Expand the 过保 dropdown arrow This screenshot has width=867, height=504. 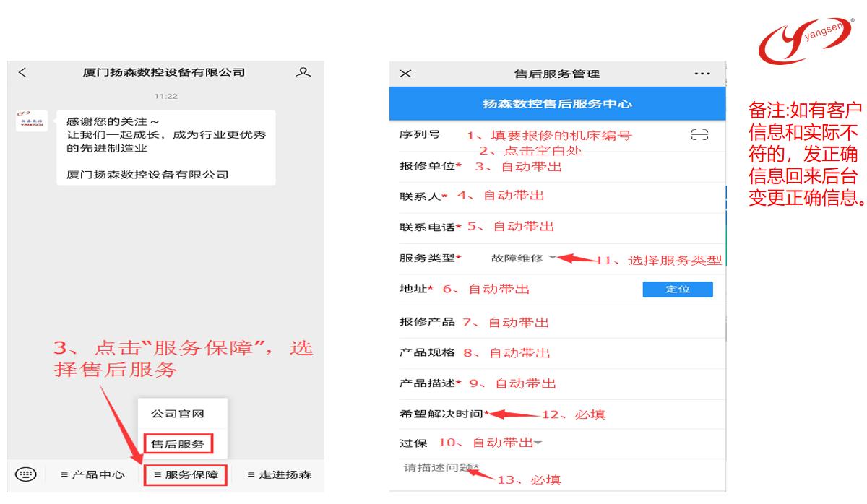tap(538, 443)
